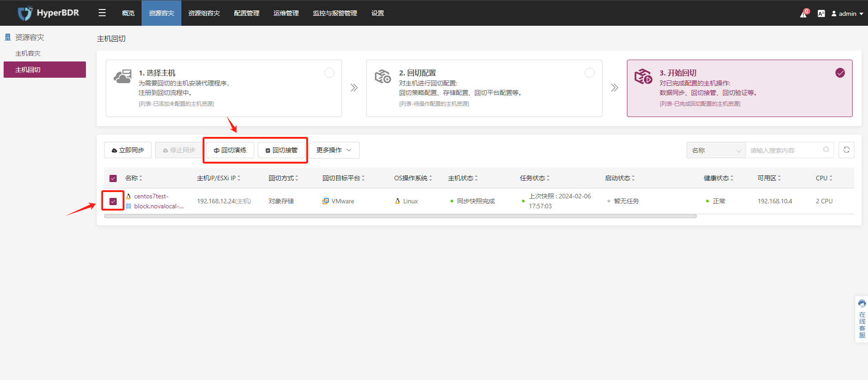The height and width of the screenshot is (380, 868).
Task: Sort by CPU column sort arrows
Action: point(831,178)
